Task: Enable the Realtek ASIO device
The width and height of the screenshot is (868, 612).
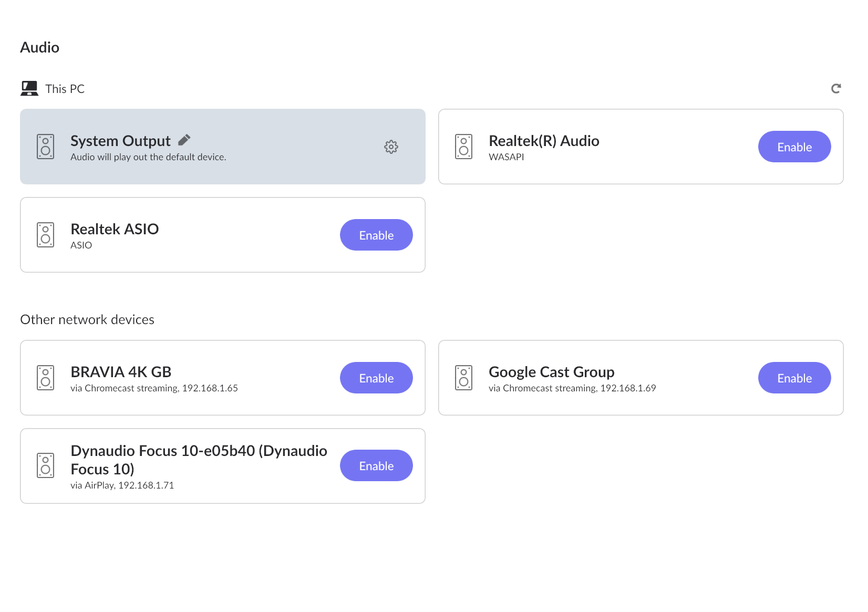Action: 376,235
